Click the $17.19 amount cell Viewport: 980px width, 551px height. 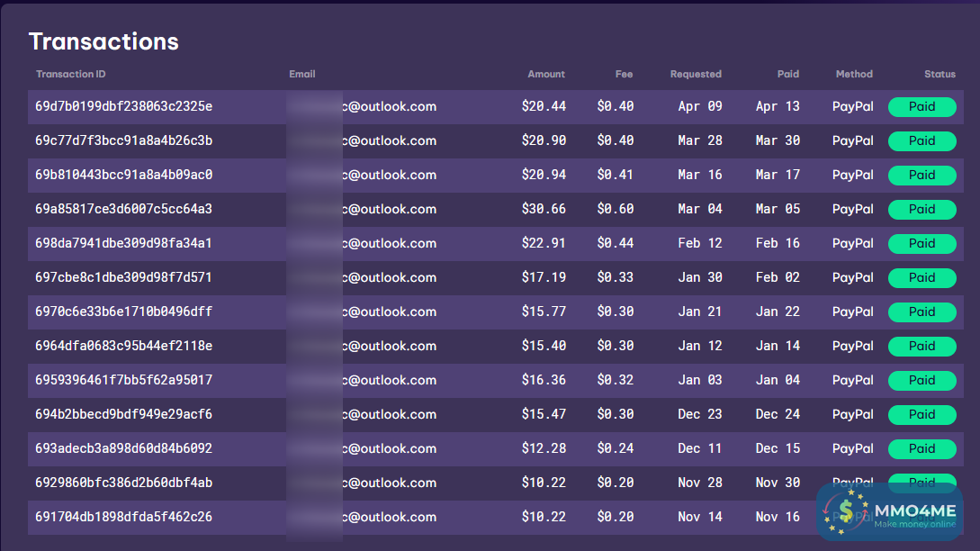pyautogui.click(x=544, y=277)
